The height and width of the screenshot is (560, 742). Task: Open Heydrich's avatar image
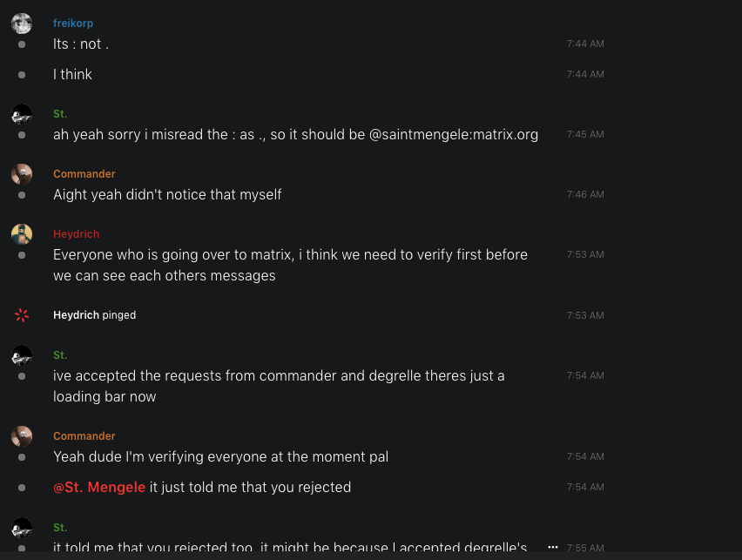pyautogui.click(x=22, y=234)
